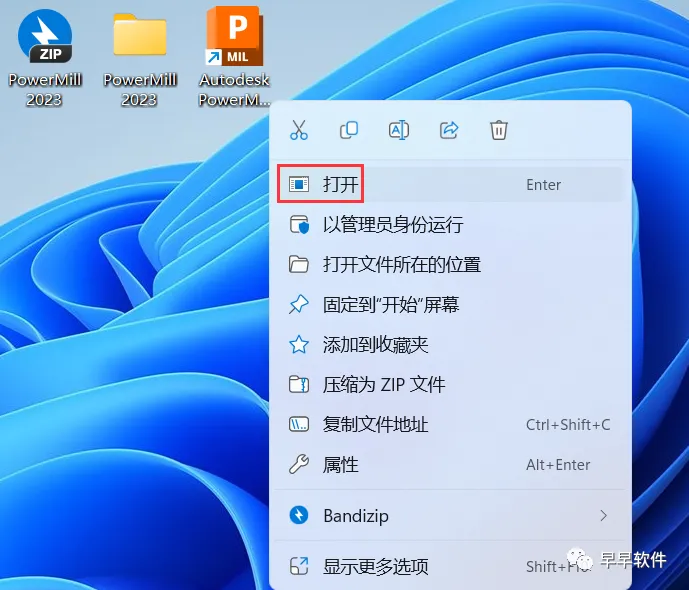This screenshot has width=689, height=590.
Task: Click the Enter shortcut hint text
Action: (544, 185)
